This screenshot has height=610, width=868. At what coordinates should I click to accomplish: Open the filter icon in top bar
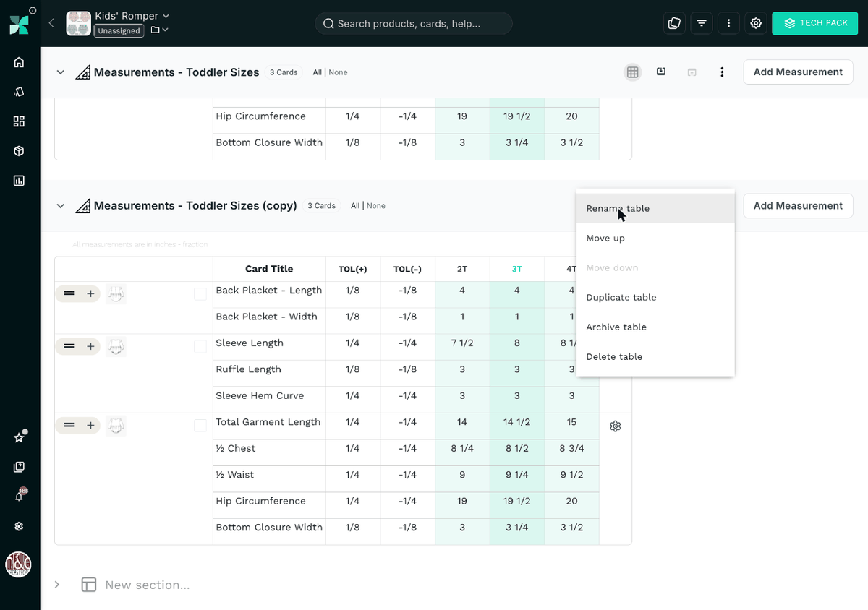click(x=702, y=23)
